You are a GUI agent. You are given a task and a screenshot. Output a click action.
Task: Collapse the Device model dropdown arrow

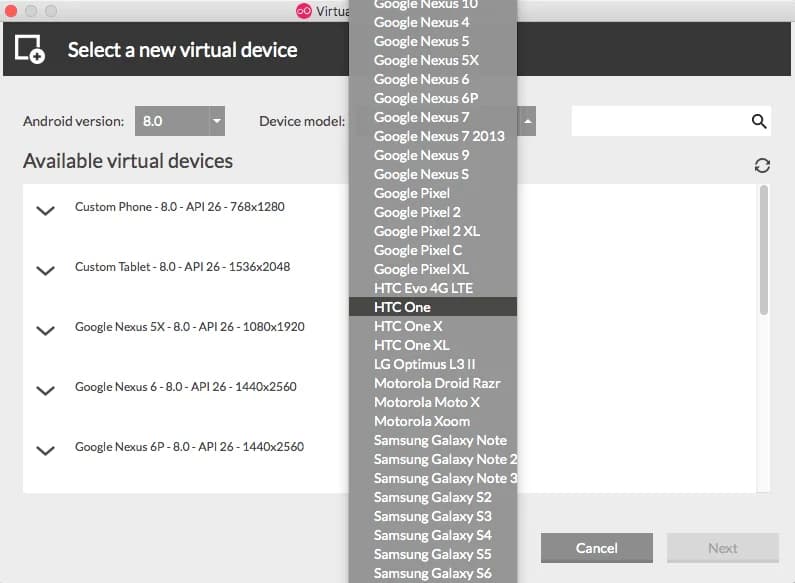click(527, 121)
